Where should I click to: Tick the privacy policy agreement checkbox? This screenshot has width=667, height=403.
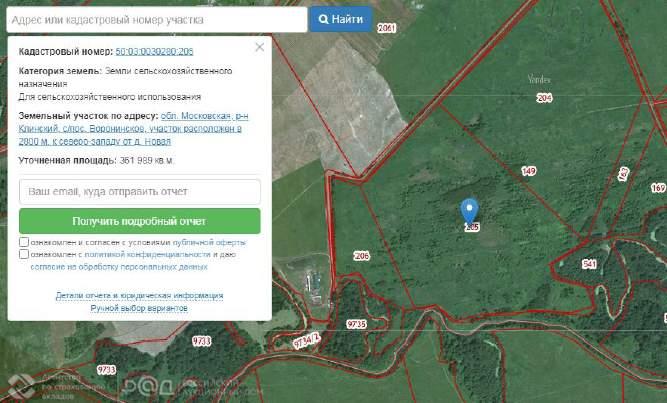[24, 255]
